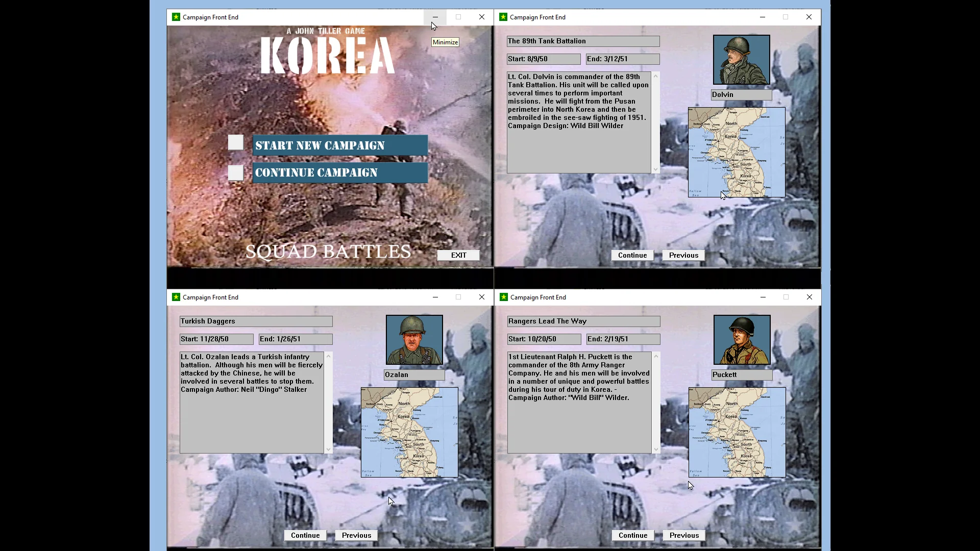Click the Korea map in Rangers window
Screen dimensions: 980x551
click(x=737, y=432)
